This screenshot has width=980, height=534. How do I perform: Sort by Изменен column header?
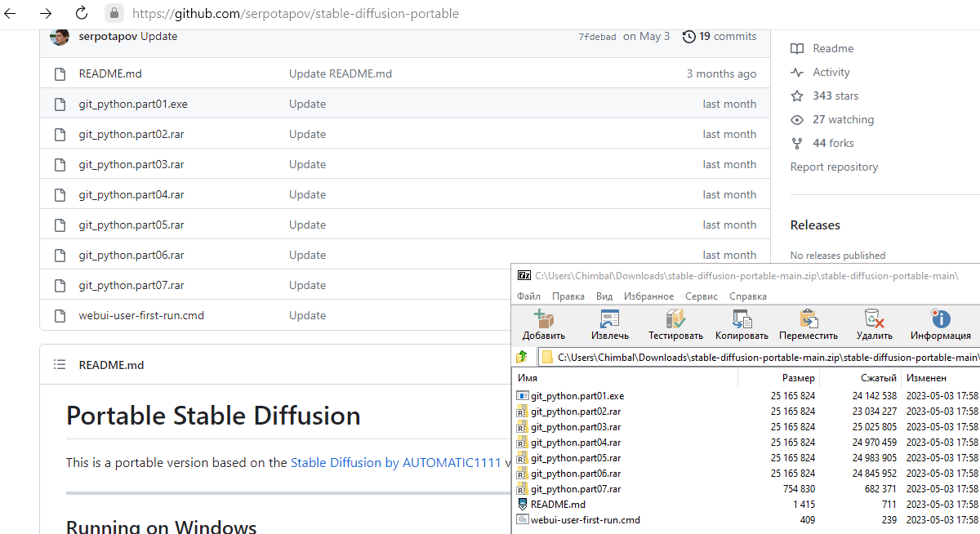(x=941, y=378)
